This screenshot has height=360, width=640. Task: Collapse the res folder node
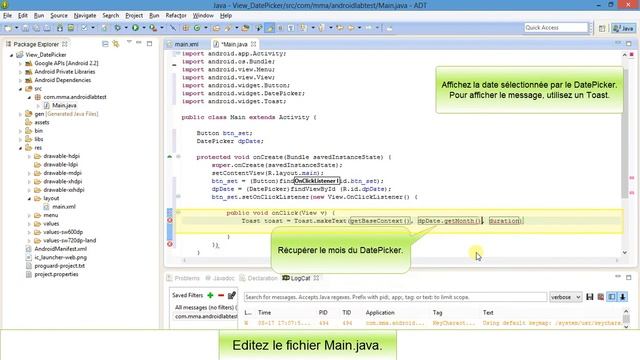click(x=20, y=148)
